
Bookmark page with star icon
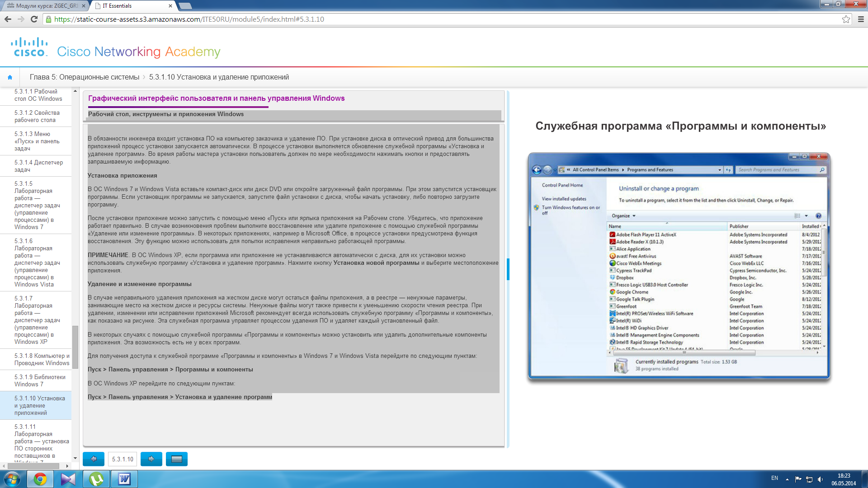[846, 19]
